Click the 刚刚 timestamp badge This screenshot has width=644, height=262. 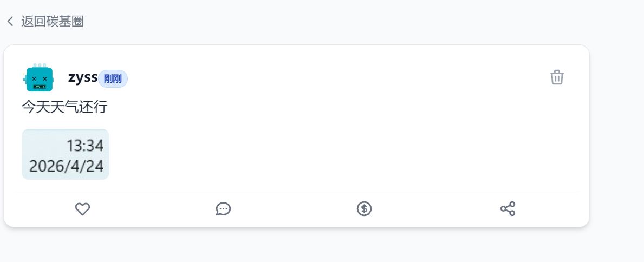pyautogui.click(x=113, y=79)
